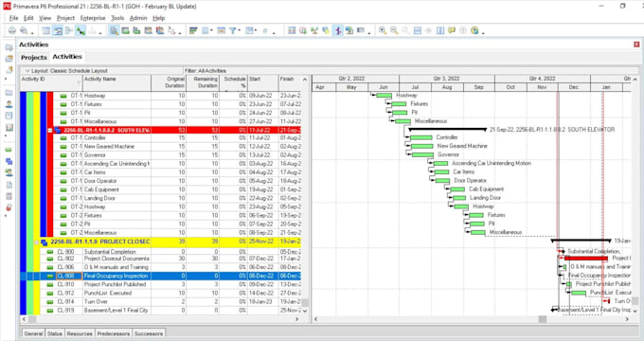644x341 pixels.
Task: Click the Finish column header
Action: click(290, 82)
